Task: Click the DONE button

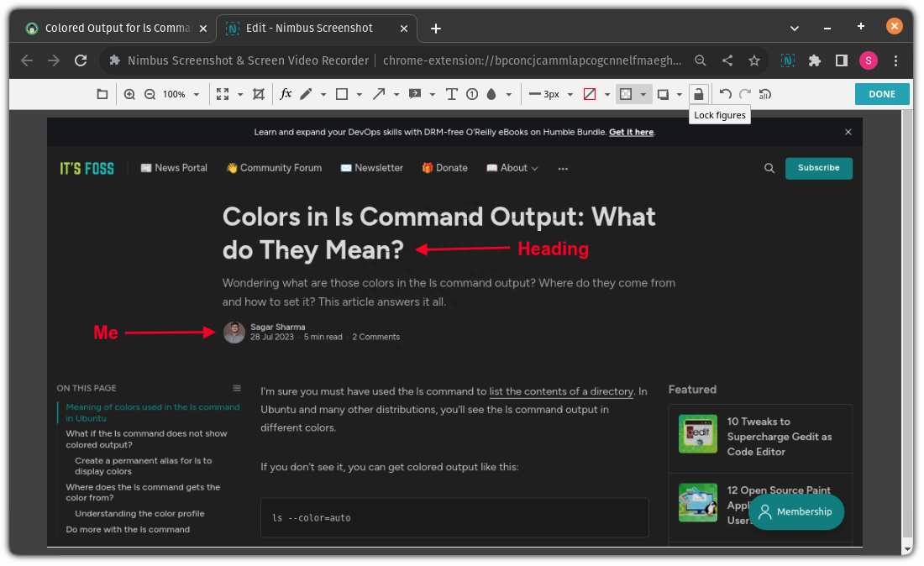Action: point(882,94)
